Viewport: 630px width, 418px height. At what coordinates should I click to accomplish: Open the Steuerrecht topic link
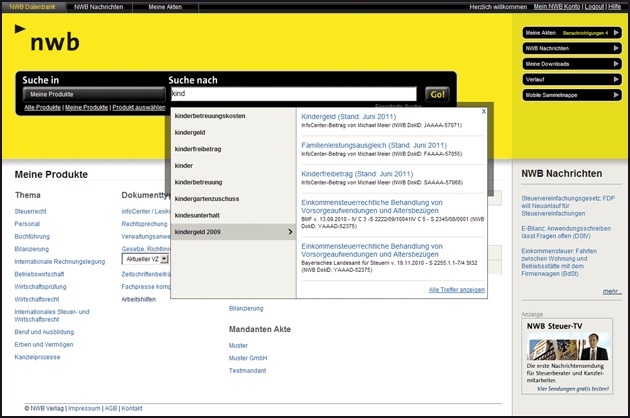click(30, 212)
